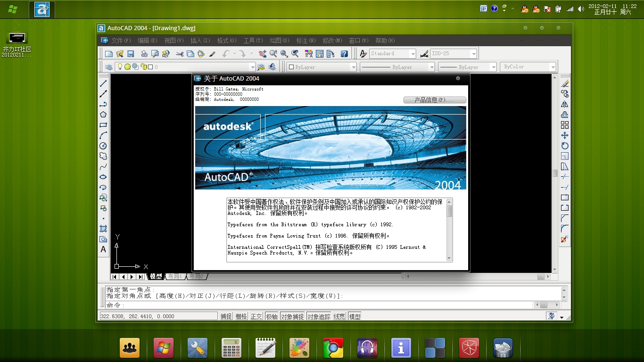The height and width of the screenshot is (362, 644).
Task: Open the 视图(V) View menu
Action: (x=174, y=41)
